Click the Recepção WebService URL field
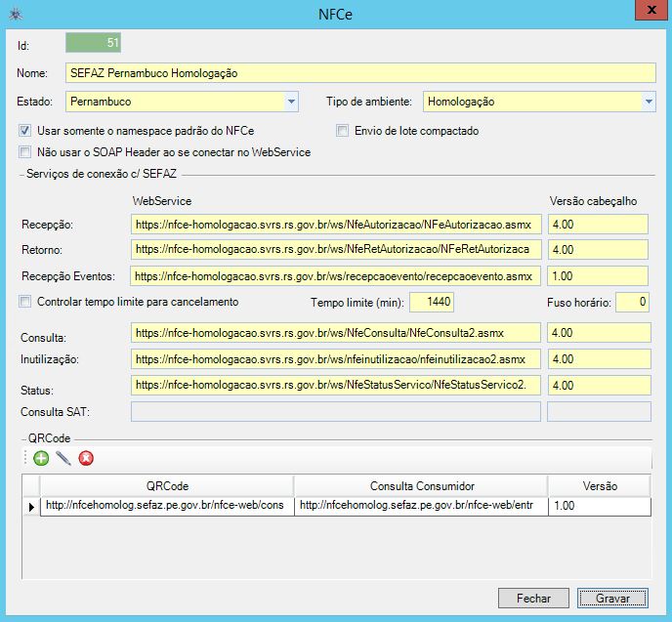This screenshot has height=622, width=672. [x=334, y=225]
